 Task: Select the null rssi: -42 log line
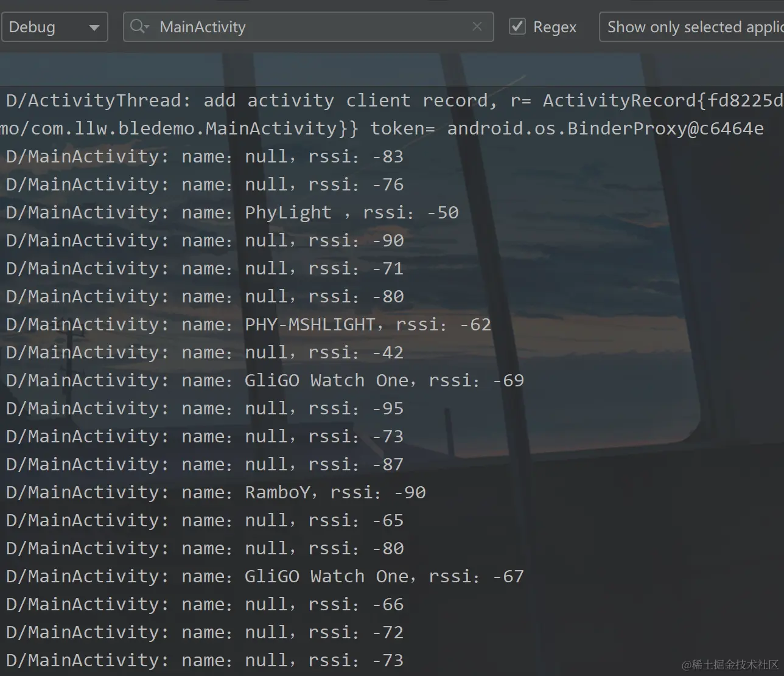click(x=205, y=352)
